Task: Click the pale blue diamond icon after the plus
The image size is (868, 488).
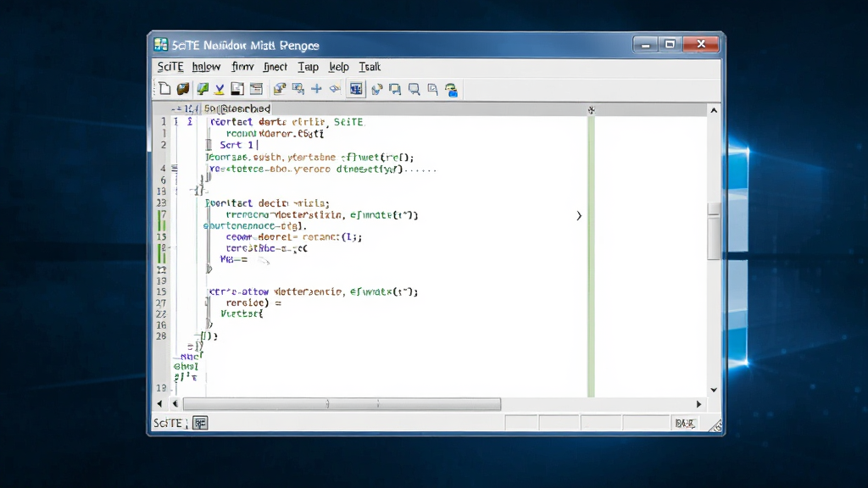Action: click(x=335, y=88)
